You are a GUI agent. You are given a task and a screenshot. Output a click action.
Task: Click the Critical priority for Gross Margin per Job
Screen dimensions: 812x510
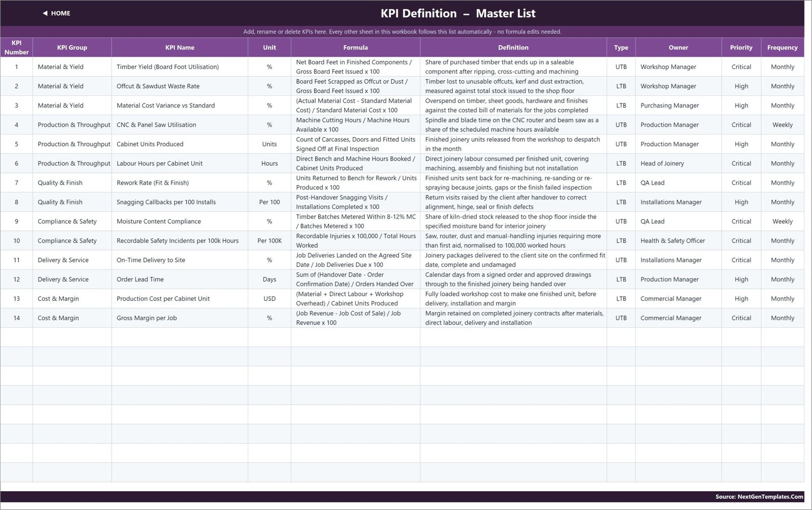(x=741, y=318)
